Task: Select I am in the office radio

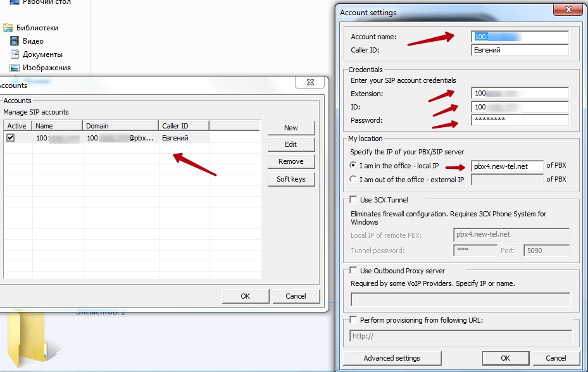Action: (353, 166)
